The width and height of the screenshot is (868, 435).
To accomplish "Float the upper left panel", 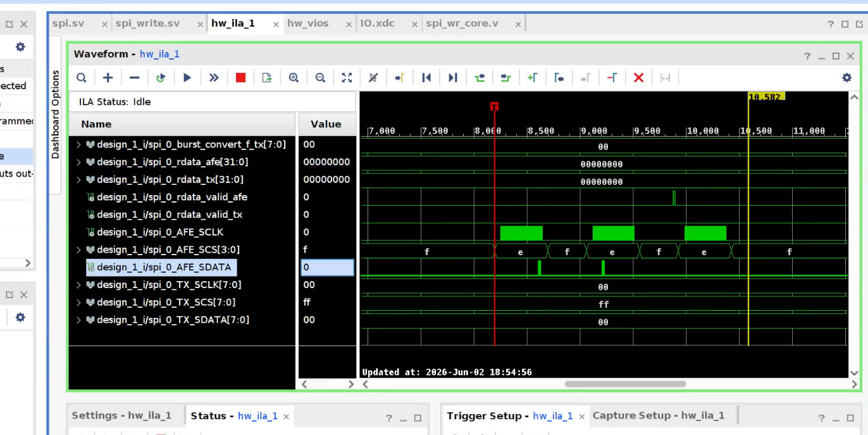I will 9,24.
